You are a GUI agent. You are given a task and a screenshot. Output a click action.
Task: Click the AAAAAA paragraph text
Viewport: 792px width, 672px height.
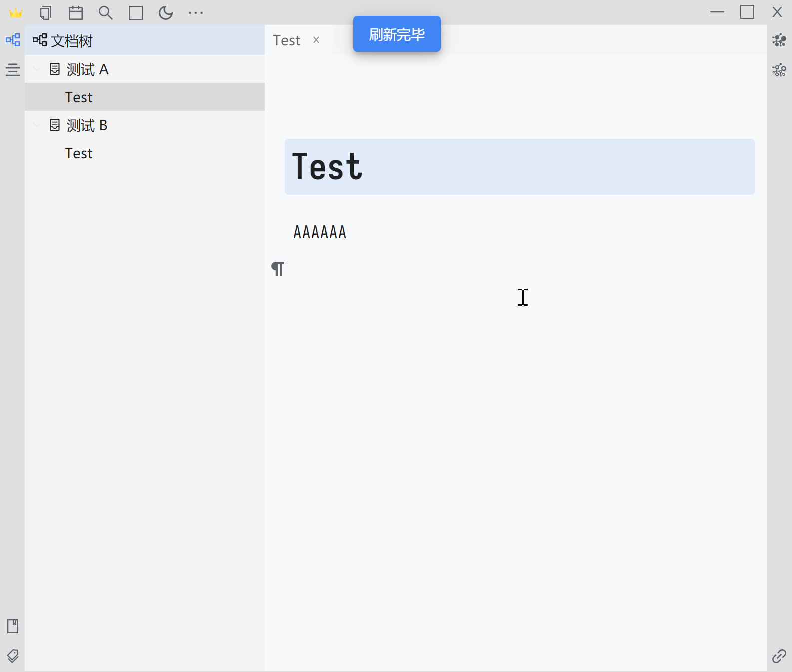pyautogui.click(x=320, y=232)
